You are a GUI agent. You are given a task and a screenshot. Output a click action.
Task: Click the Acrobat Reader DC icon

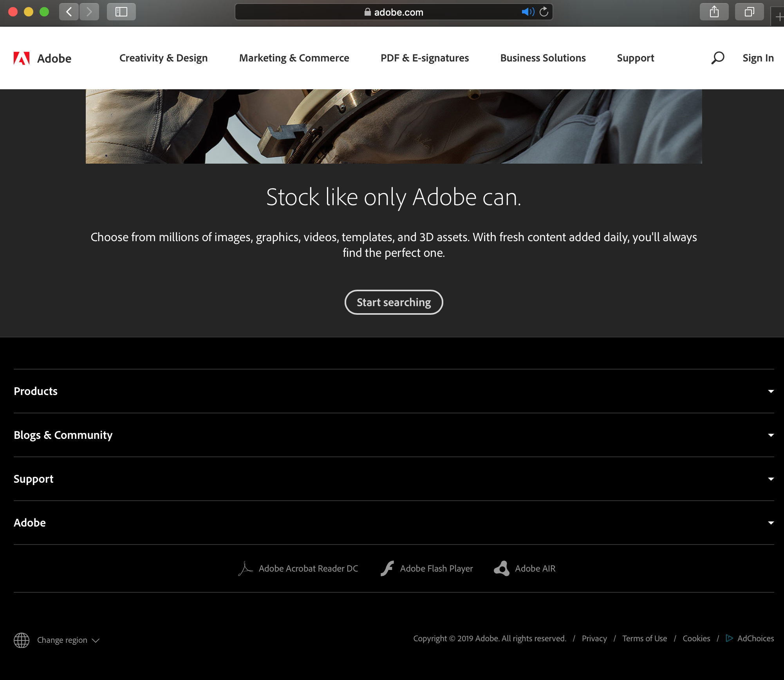[x=246, y=568]
